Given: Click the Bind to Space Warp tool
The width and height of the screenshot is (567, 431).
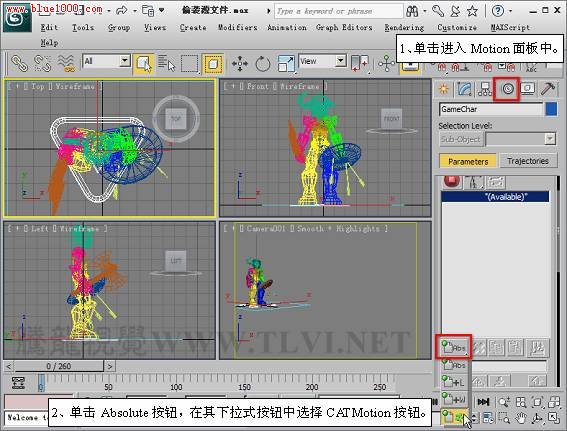Looking at the screenshot, I should click(67, 63).
